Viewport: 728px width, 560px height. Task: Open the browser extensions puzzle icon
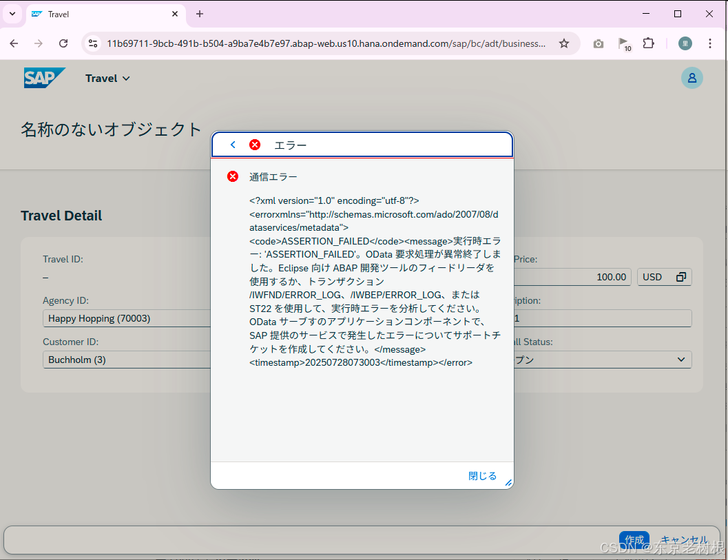(649, 43)
